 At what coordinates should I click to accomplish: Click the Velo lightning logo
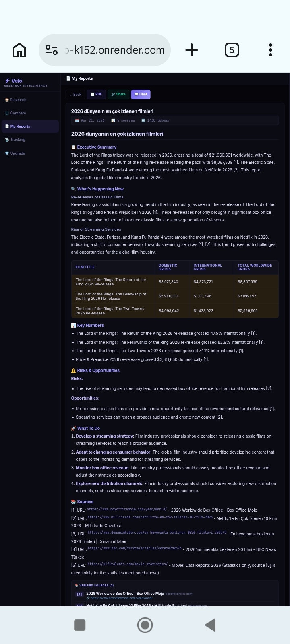[x=13, y=81]
